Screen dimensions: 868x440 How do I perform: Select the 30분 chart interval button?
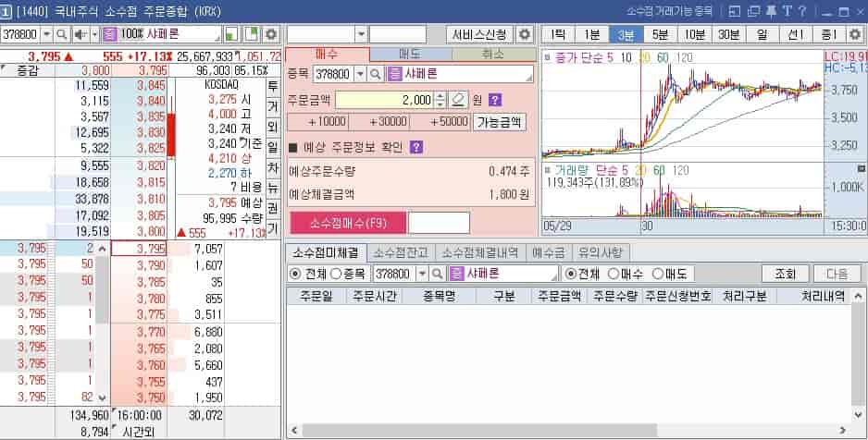click(x=728, y=34)
